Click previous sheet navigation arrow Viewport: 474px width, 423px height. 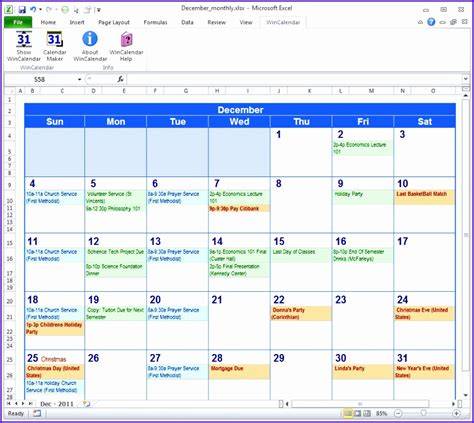point(16,404)
